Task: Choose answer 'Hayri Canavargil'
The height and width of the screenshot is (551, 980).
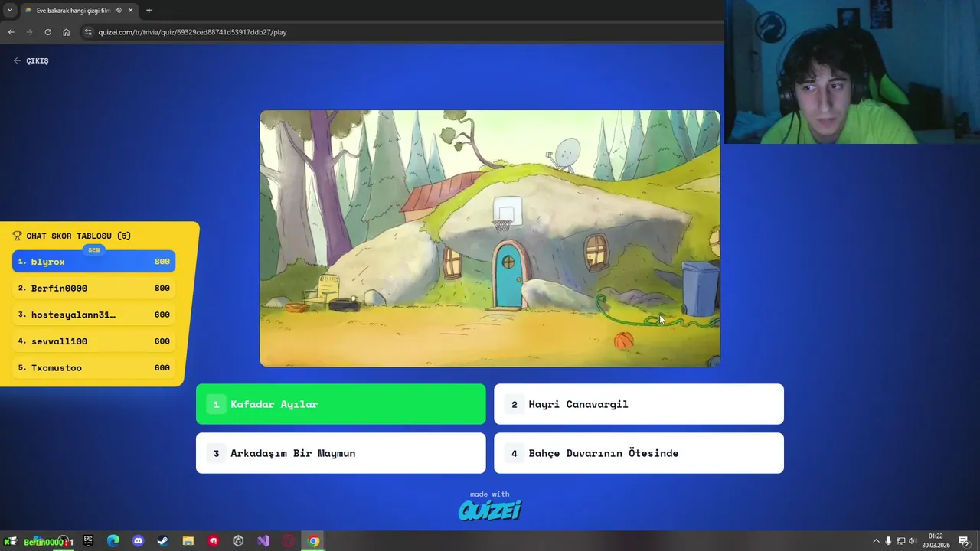Action: coord(639,404)
